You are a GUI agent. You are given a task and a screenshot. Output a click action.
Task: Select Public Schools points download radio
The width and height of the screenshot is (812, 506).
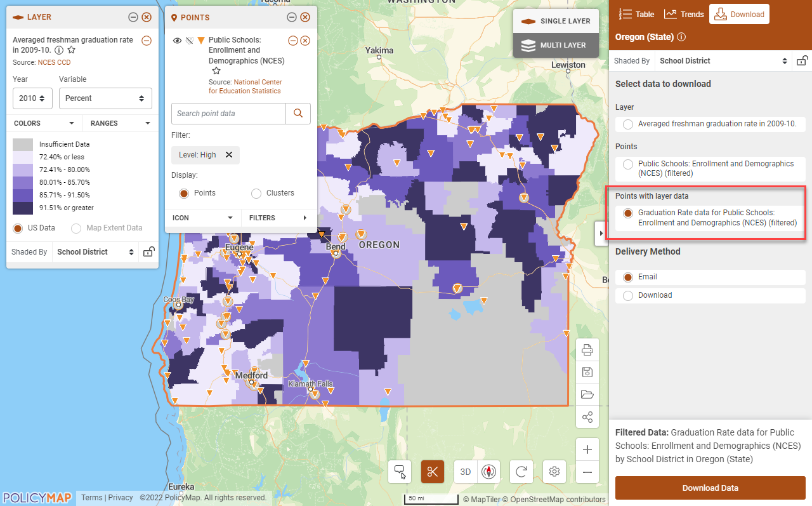pos(628,164)
